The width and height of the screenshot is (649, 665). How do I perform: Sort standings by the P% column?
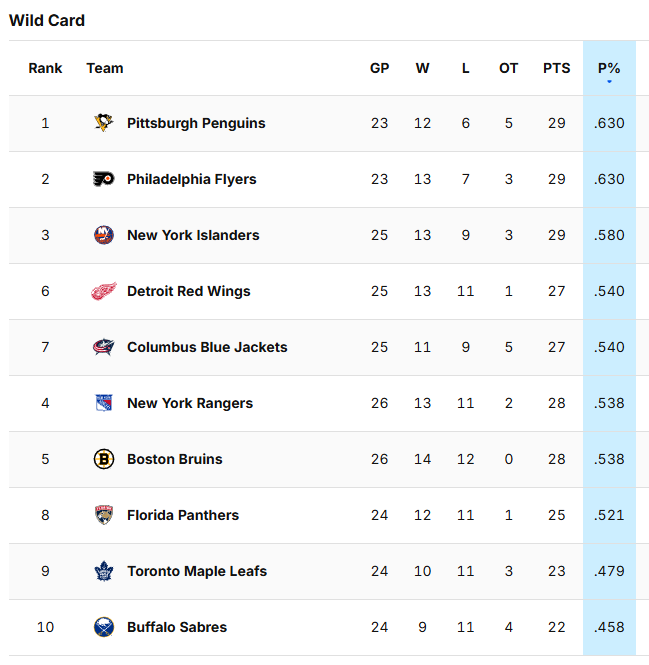click(x=609, y=68)
